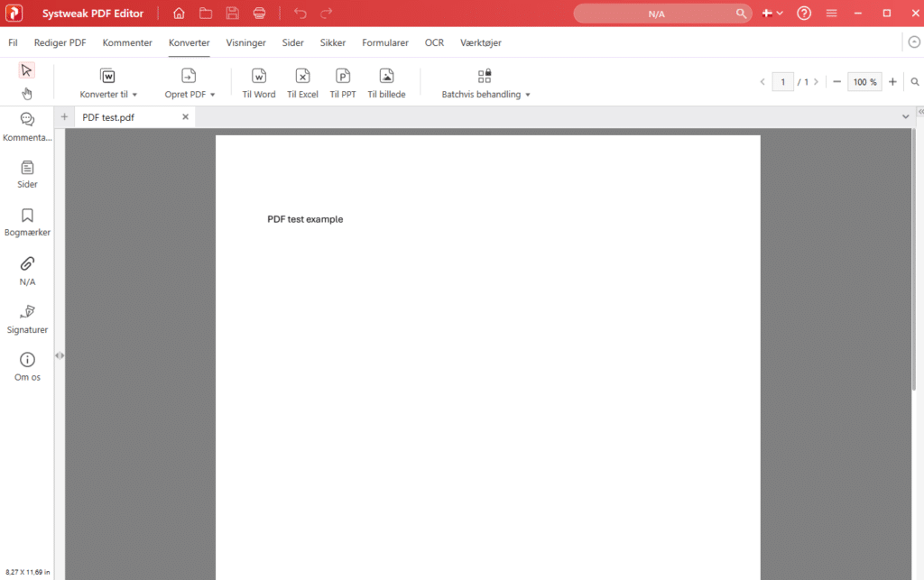Screen dimensions: 924x580
Task: Open the Signaturer sidebar panel
Action: [27, 319]
